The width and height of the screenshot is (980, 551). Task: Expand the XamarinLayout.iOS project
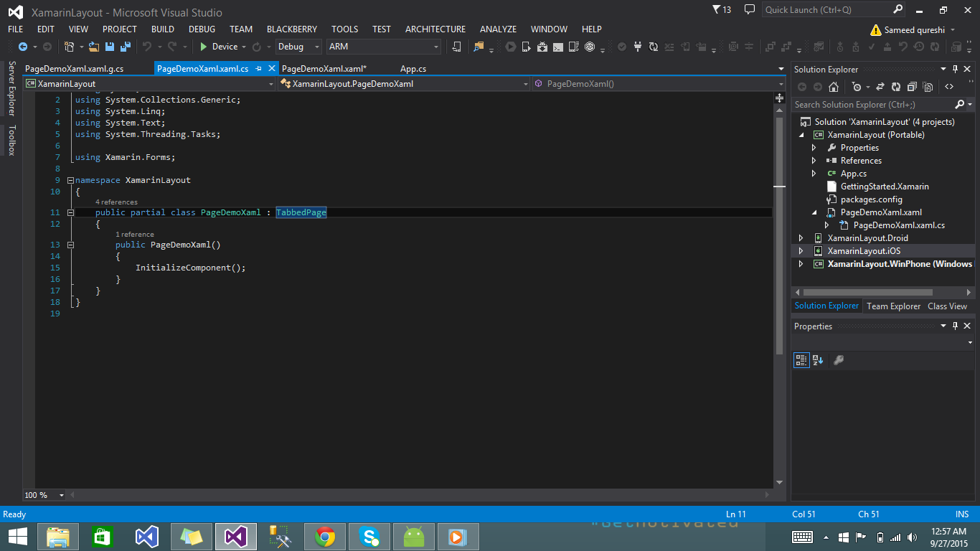(801, 251)
